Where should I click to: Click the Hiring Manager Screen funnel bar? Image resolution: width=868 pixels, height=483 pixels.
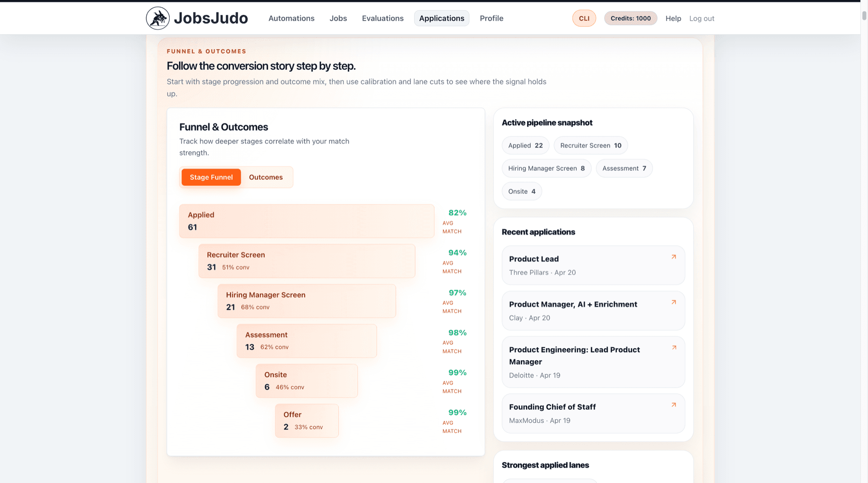coord(307,301)
